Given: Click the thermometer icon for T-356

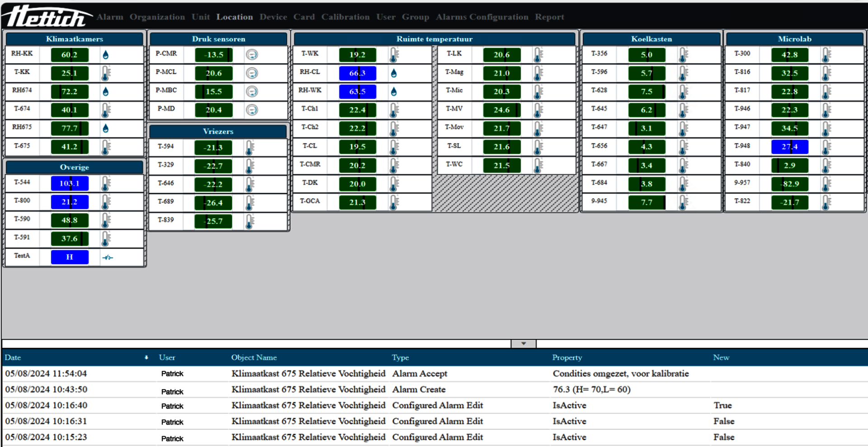Looking at the screenshot, I should [x=683, y=55].
